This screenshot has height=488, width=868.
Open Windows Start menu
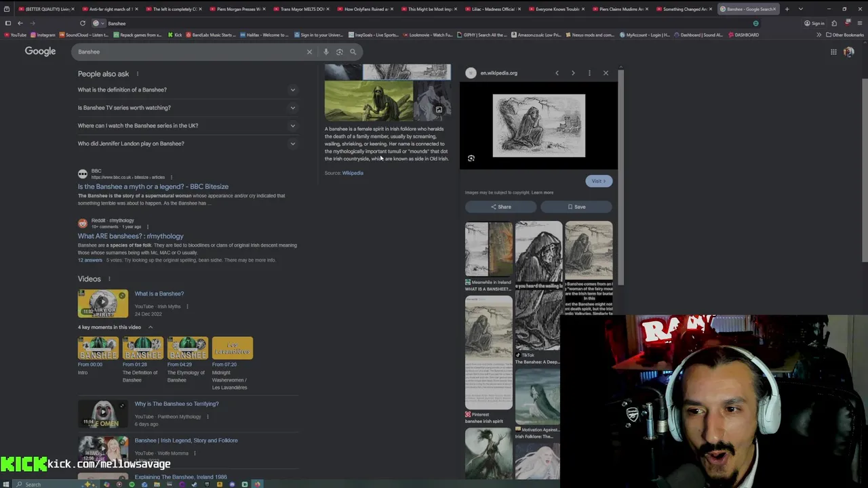pyautogui.click(x=8, y=484)
